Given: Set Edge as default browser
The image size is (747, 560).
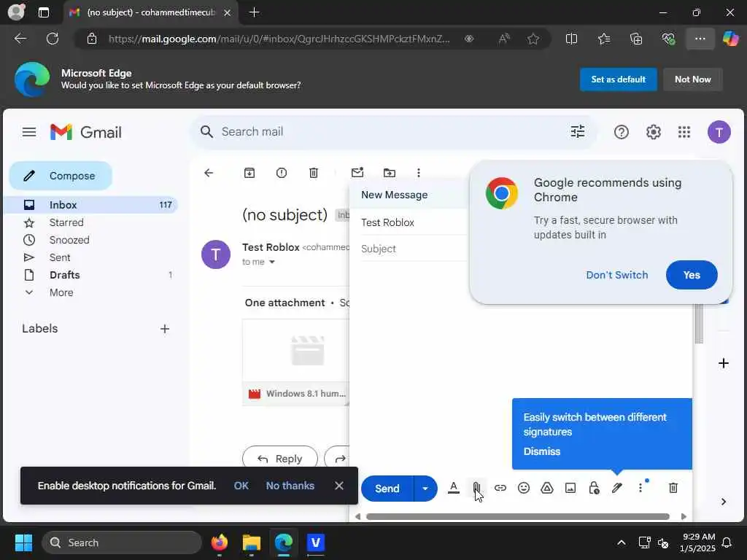Looking at the screenshot, I should pos(619,79).
